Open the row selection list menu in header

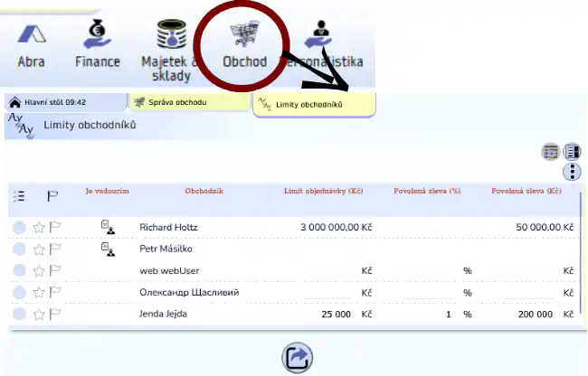[20, 195]
